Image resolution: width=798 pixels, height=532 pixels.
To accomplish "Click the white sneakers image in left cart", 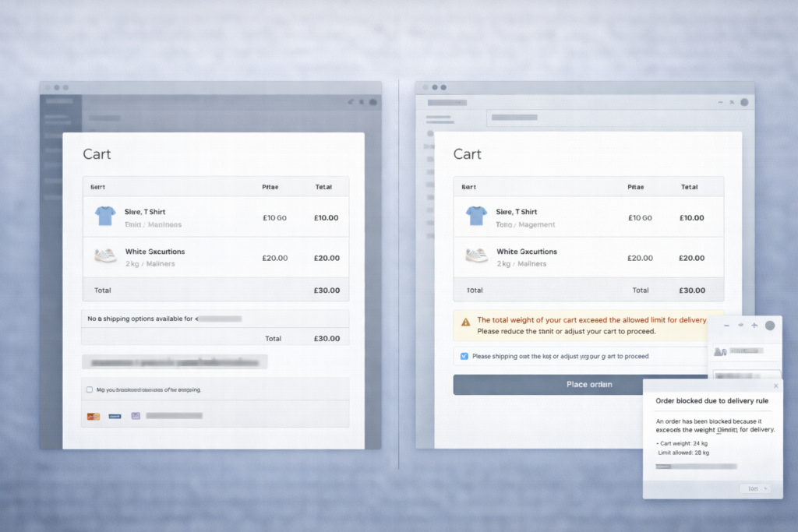I will (104, 255).
